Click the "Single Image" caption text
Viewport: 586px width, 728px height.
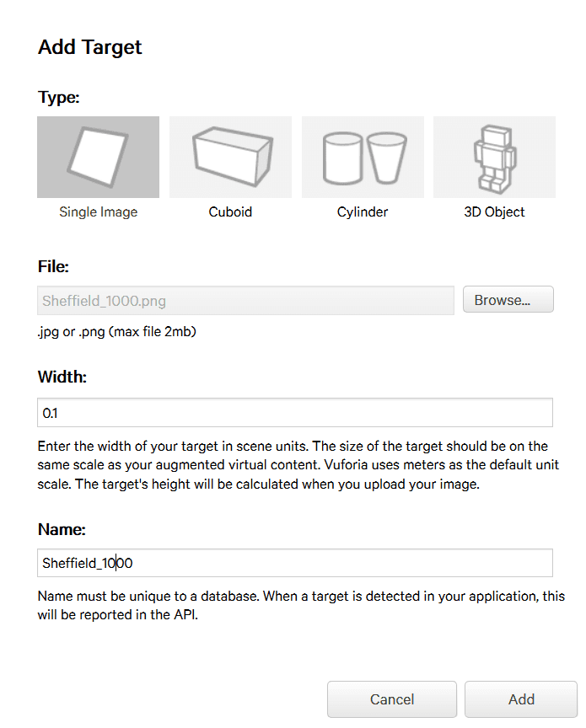click(x=98, y=212)
